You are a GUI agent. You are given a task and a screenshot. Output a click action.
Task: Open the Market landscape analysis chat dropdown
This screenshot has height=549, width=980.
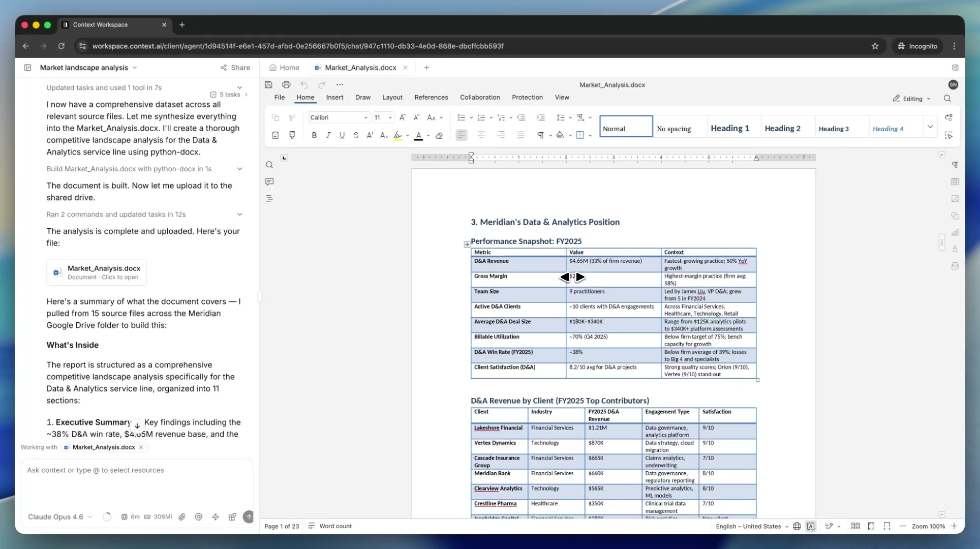[x=88, y=68]
